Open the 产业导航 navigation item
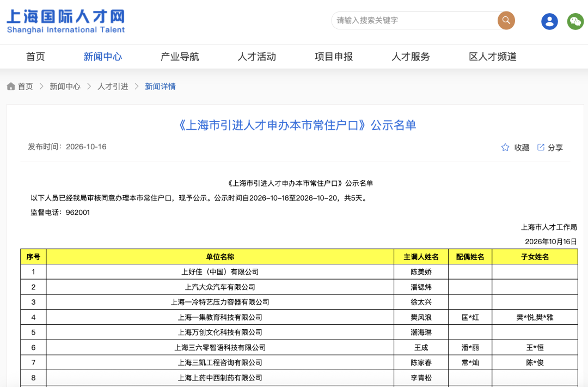The image size is (588, 387). click(x=180, y=57)
